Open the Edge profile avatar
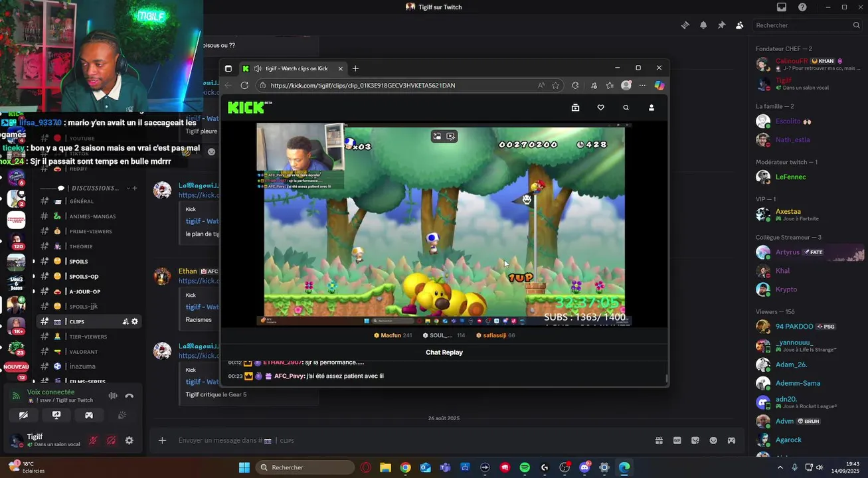 point(626,86)
